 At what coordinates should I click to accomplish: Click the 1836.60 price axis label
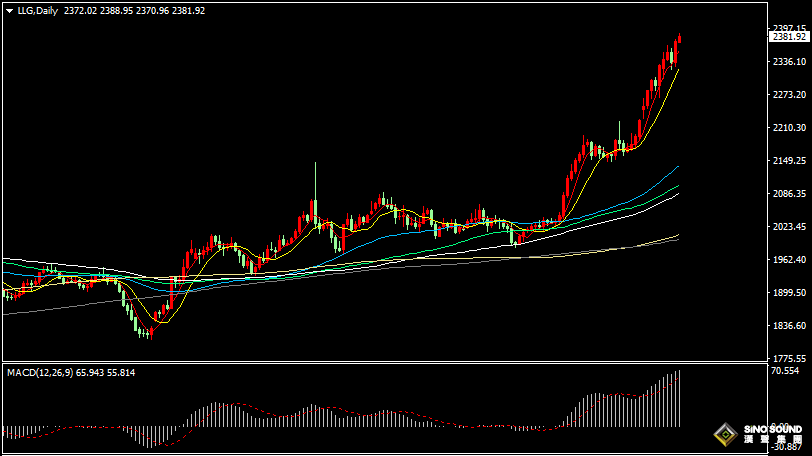pos(788,326)
